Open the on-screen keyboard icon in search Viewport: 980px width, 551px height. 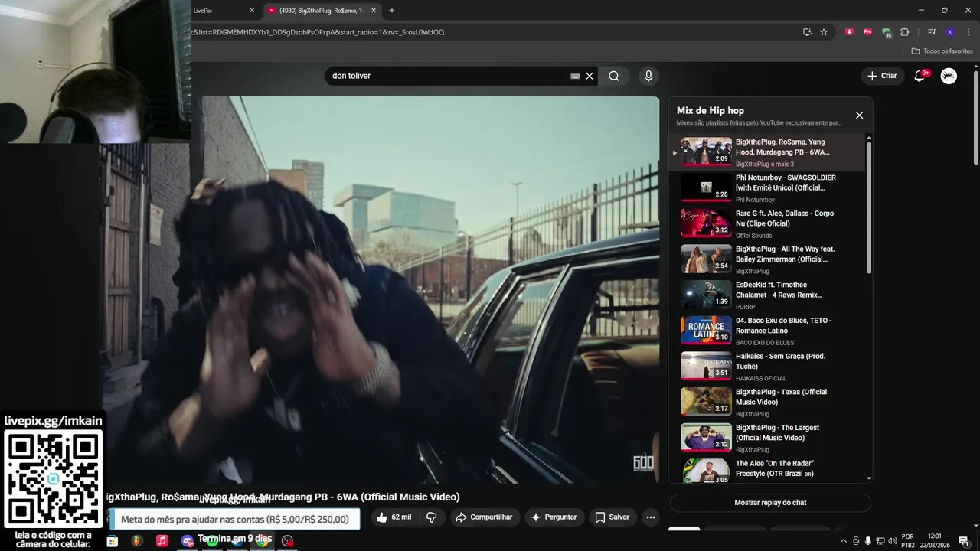click(x=575, y=76)
